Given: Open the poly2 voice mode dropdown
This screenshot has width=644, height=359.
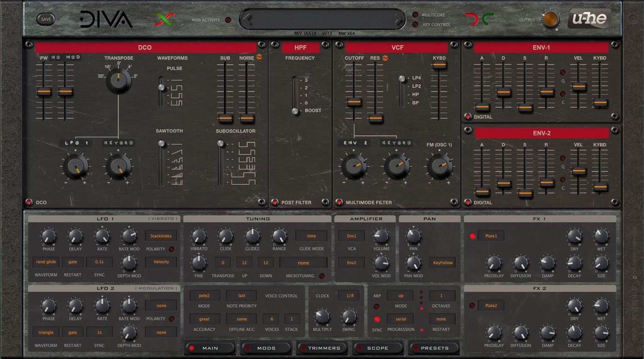Looking at the screenshot, I should coord(204,296).
